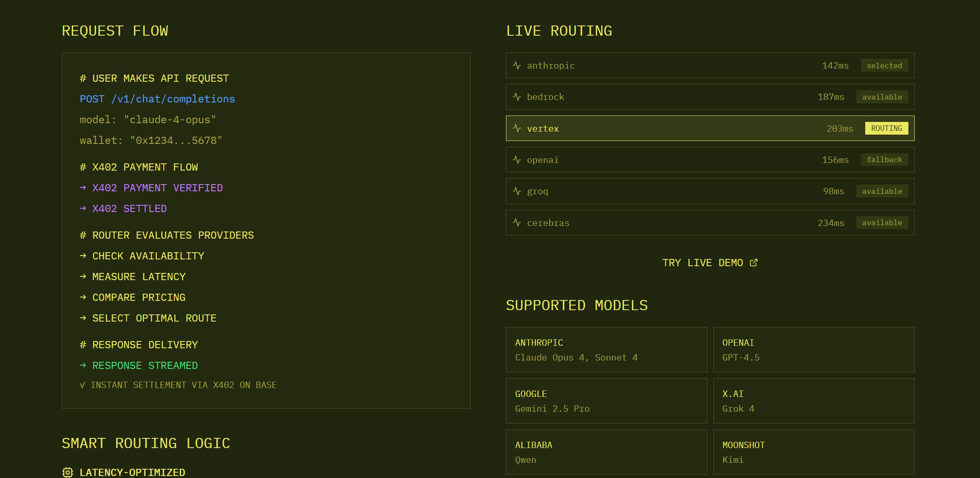Viewport: 980px width, 478px height.
Task: Click the yellow ROUTING badge on vertex
Action: 886,128
